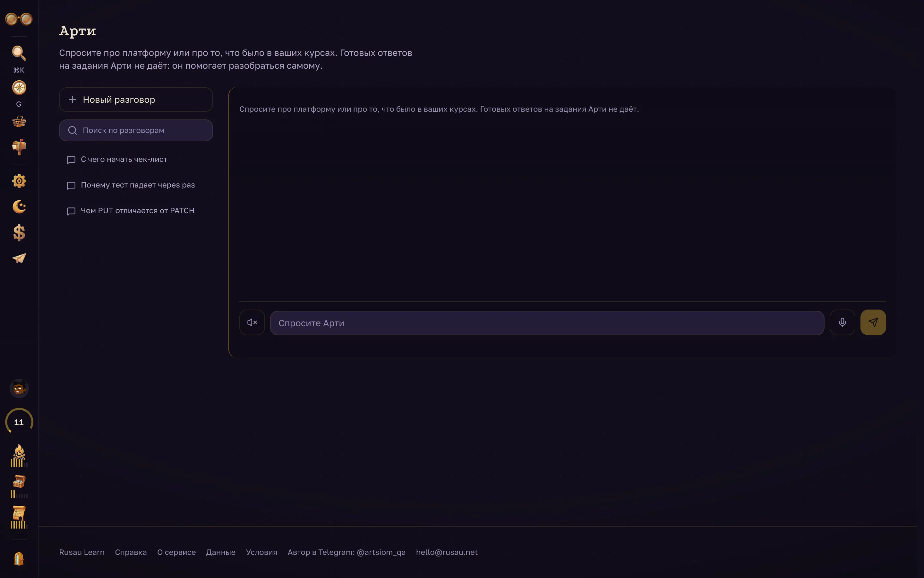Start a new conversation with Новый разговор
This screenshot has height=578, width=924.
pyautogui.click(x=136, y=100)
